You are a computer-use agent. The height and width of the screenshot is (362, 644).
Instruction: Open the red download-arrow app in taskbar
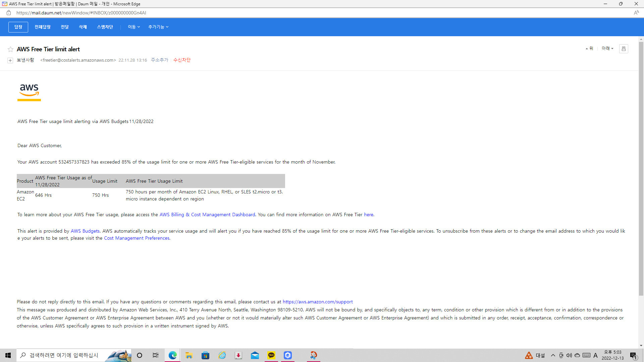point(238,355)
